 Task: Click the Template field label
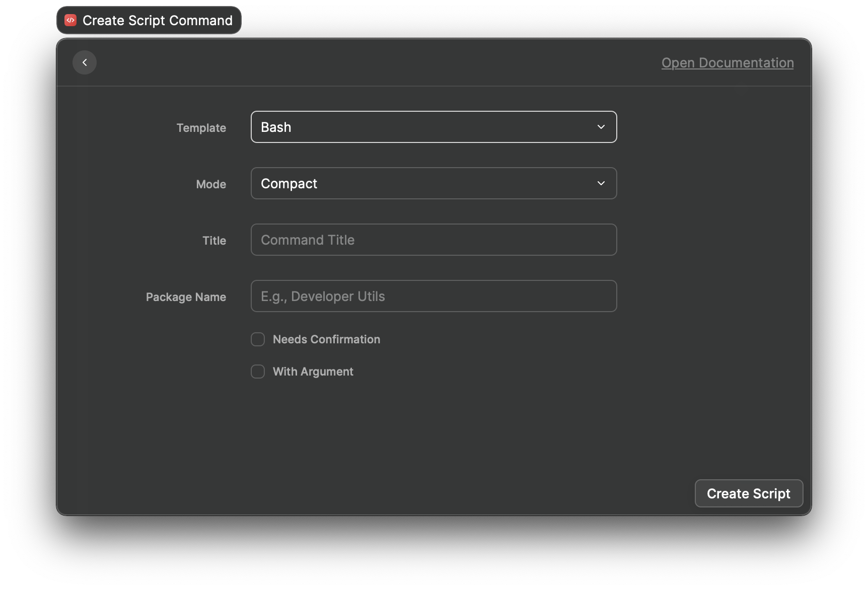click(x=201, y=128)
